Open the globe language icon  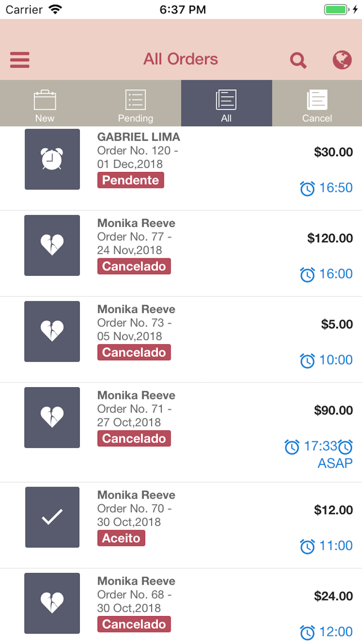click(x=342, y=60)
